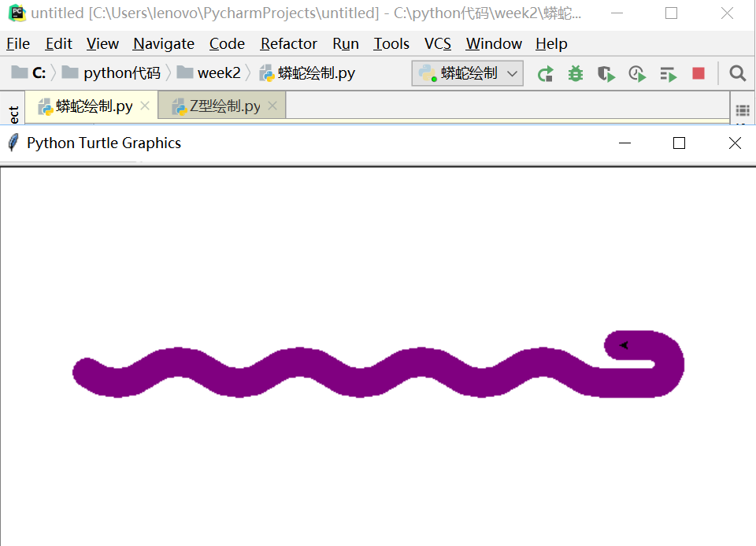Image resolution: width=756 pixels, height=546 pixels.
Task: Click the PyCharm logo in title bar
Action: click(17, 13)
